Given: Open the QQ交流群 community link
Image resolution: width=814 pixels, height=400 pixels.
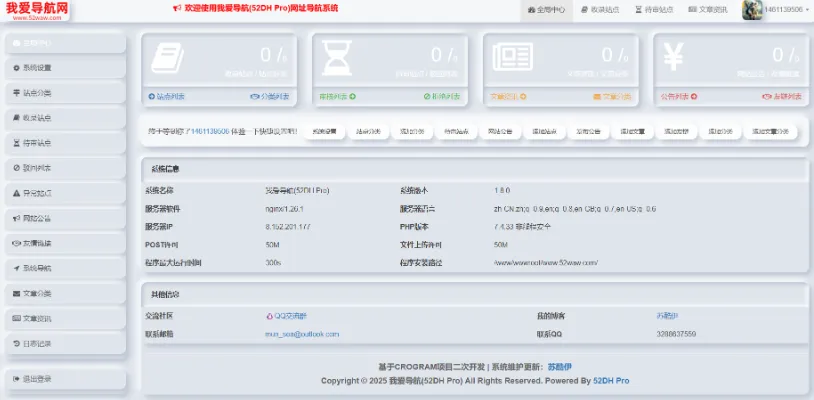Looking at the screenshot, I should click(x=288, y=315).
